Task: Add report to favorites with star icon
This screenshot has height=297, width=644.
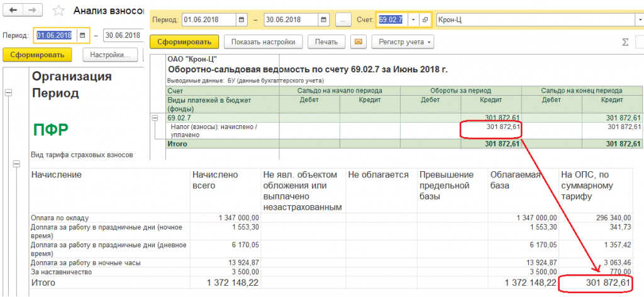Action: pos(58,11)
